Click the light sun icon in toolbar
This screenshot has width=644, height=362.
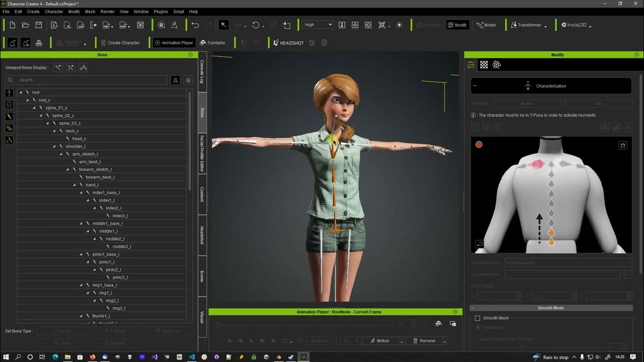click(399, 25)
